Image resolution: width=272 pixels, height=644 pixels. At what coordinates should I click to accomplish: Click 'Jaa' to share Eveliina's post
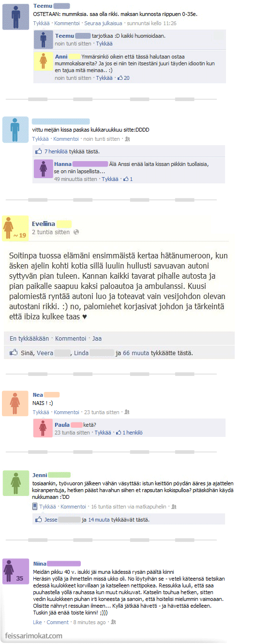[97, 339]
